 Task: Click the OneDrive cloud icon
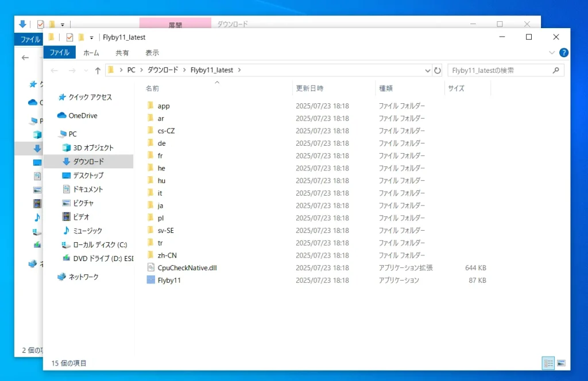tap(62, 115)
